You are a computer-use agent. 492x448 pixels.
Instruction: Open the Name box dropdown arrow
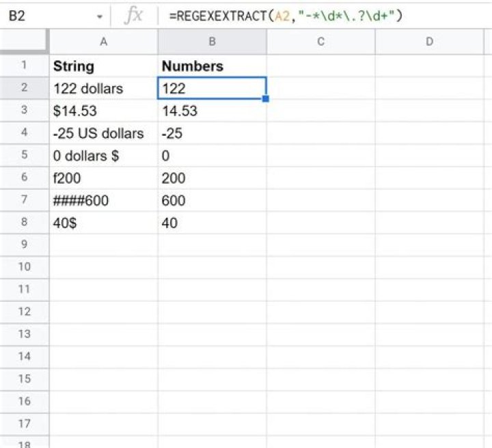tap(100, 16)
